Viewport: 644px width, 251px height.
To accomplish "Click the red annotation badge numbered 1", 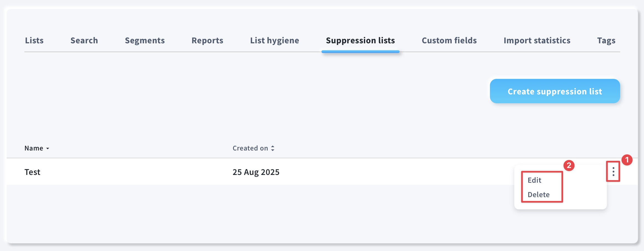I will click(x=627, y=160).
